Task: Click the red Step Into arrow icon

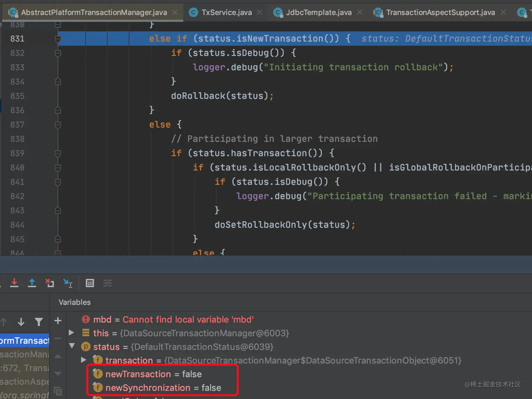Action: [x=14, y=283]
